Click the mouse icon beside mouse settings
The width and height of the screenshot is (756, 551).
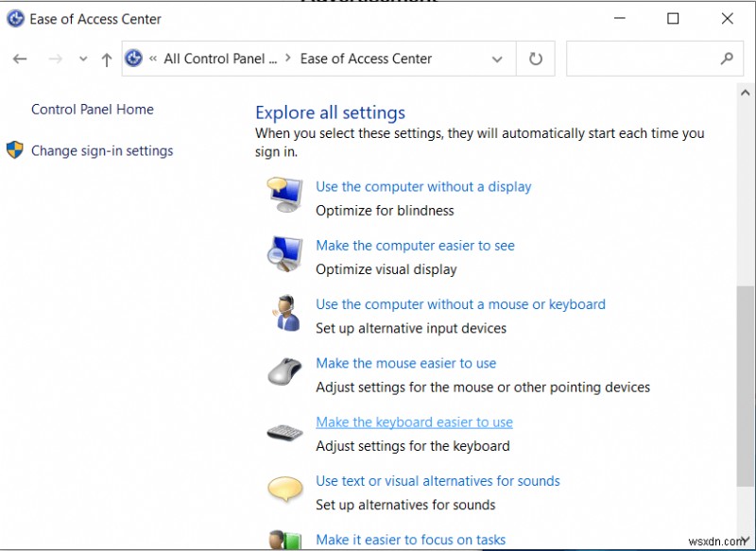click(284, 370)
